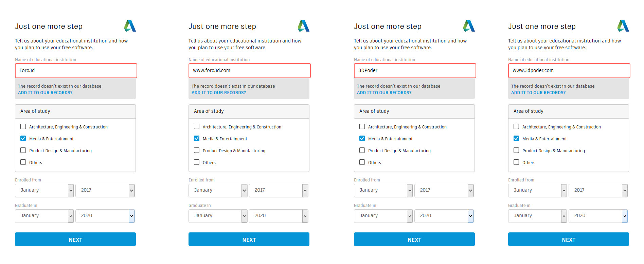Image resolution: width=644 pixels, height=264 pixels.
Task: Open the Graduate in month dropdown in the www.3dpoder.com form
Action: [537, 216]
